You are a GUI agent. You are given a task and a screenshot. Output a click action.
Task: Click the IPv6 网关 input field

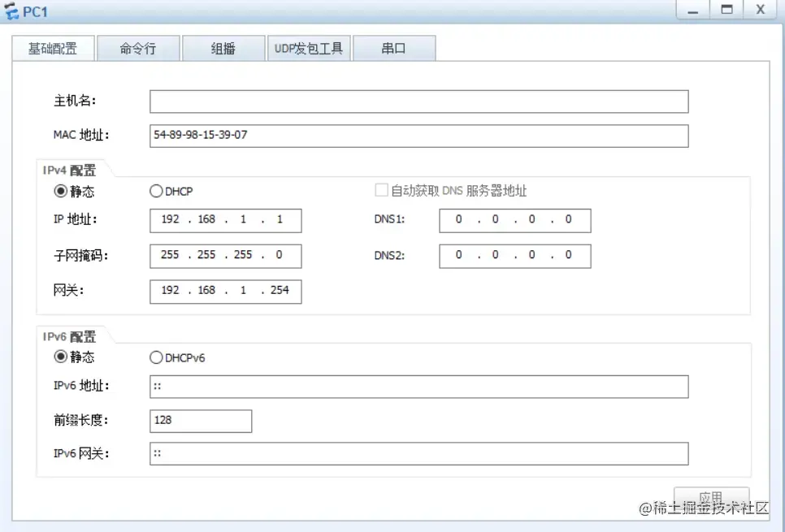pyautogui.click(x=419, y=454)
